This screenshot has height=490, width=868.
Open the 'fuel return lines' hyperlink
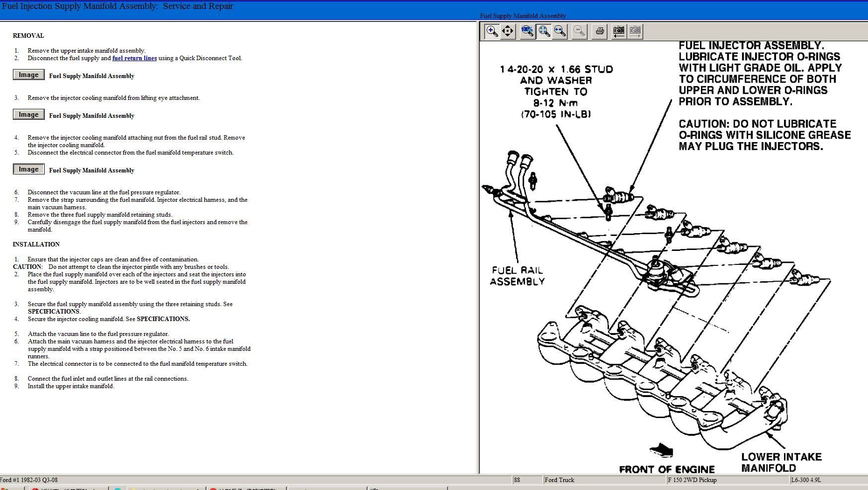coord(134,58)
